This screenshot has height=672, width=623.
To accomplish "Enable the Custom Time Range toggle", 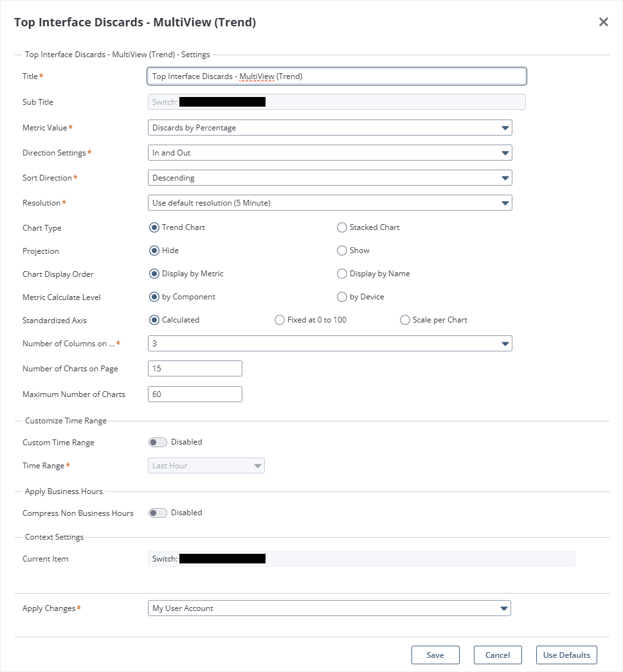I will [158, 442].
